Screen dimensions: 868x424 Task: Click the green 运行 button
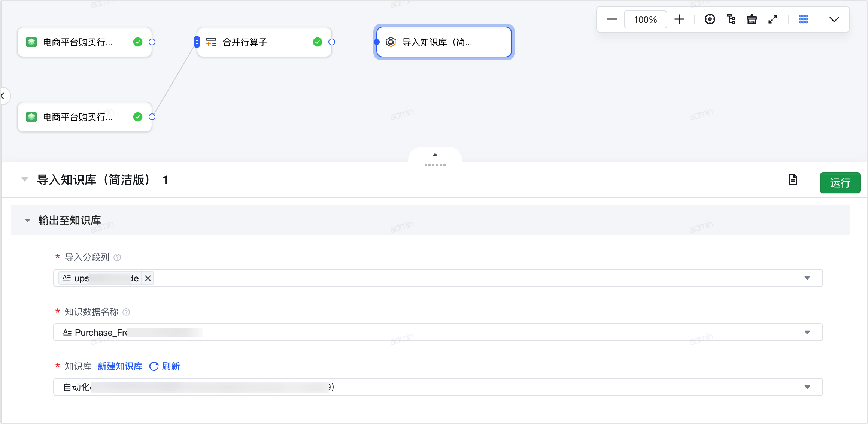coord(840,183)
